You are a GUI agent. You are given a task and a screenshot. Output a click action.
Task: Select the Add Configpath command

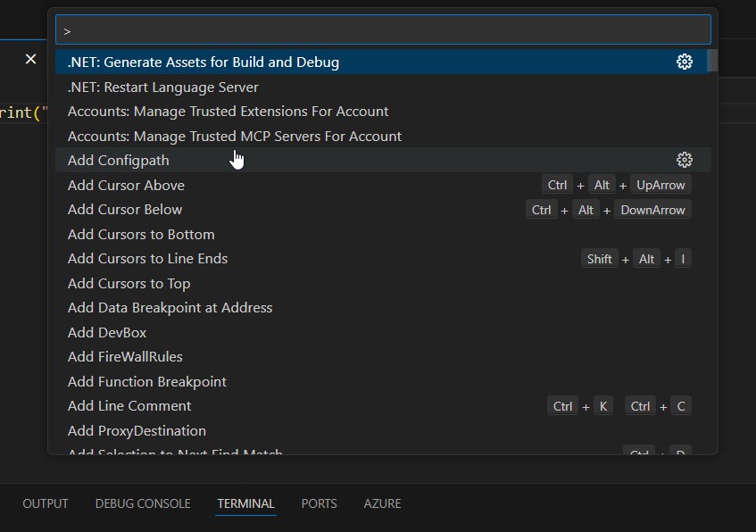click(x=119, y=161)
